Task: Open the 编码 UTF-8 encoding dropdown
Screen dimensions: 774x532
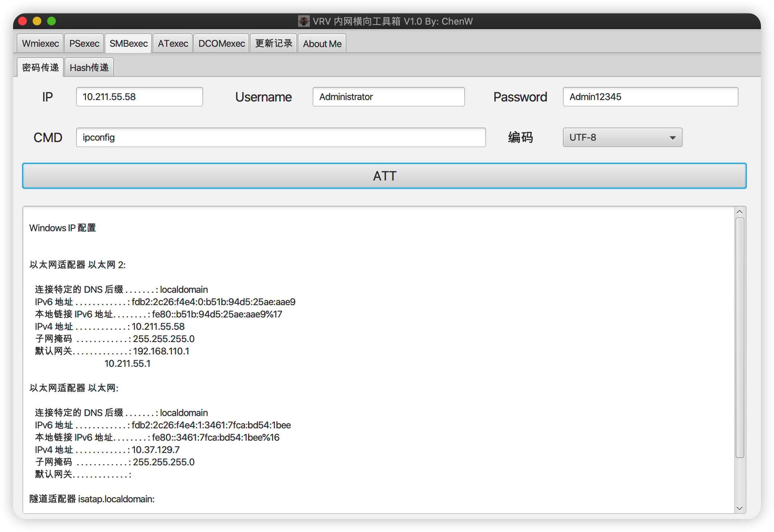Action: [622, 137]
